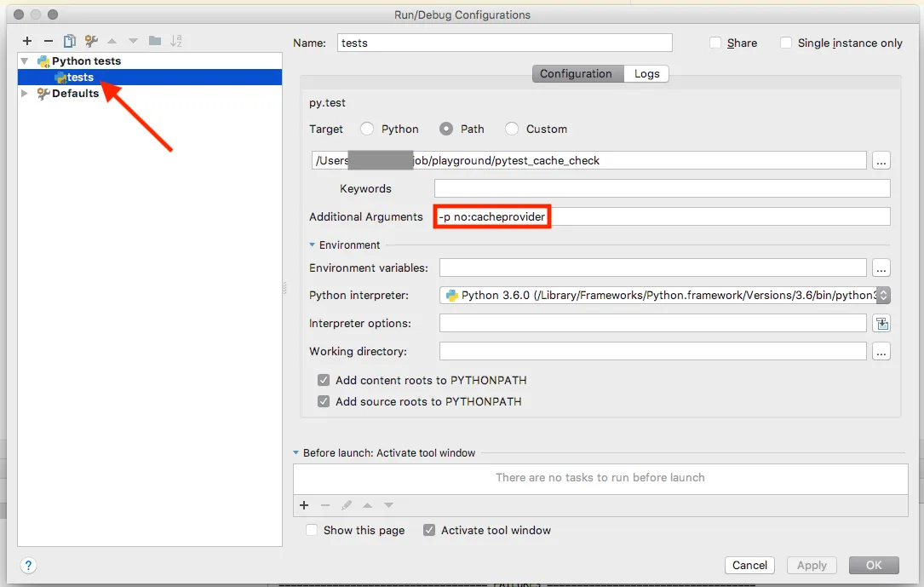924x587 pixels.
Task: Collapse the Python tests tree node
Action: coord(25,60)
